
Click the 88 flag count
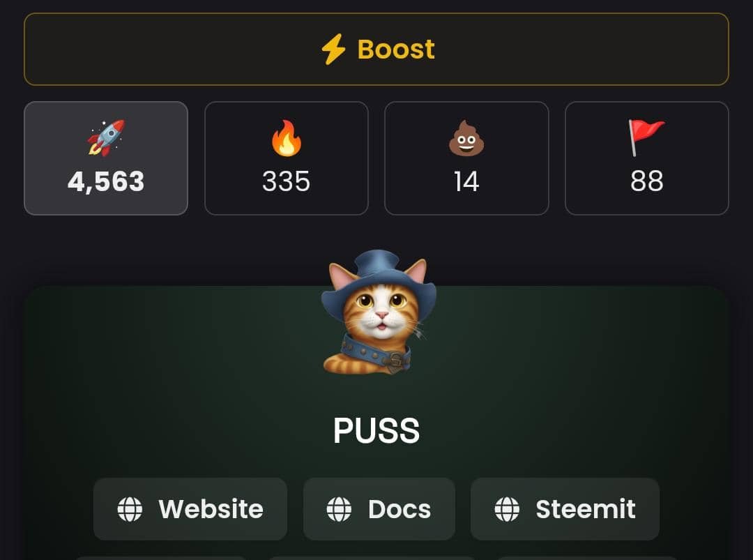coord(647,181)
